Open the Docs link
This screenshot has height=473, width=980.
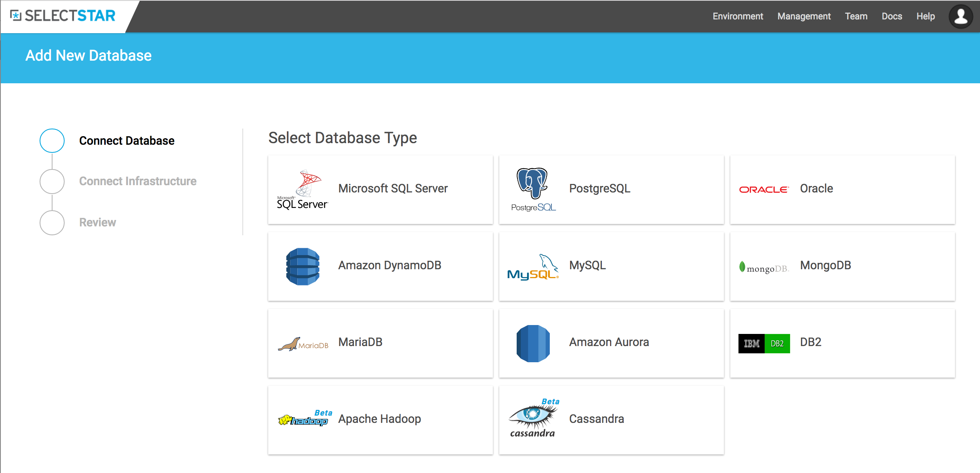tap(892, 17)
